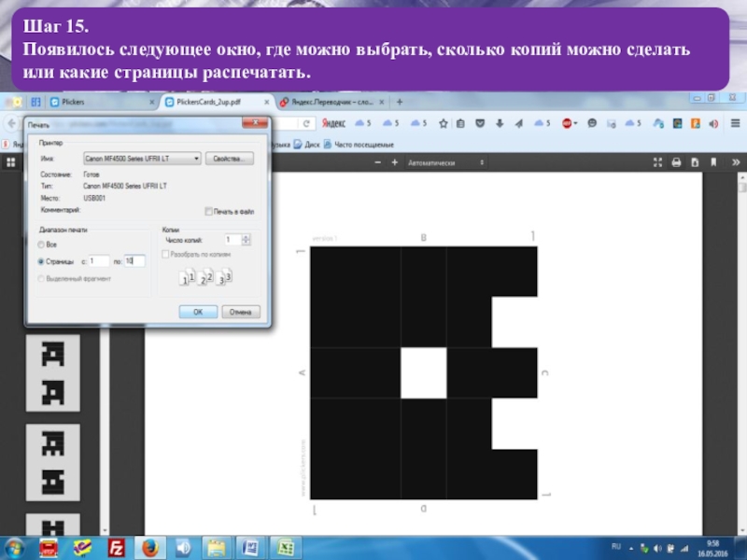Open the 'Диск' bookmark

[306, 145]
